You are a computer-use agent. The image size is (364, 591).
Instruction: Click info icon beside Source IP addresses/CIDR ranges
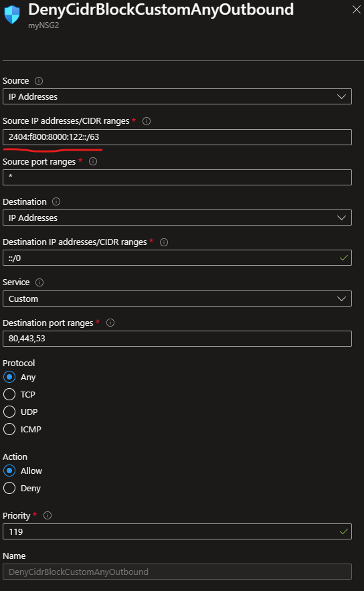147,121
